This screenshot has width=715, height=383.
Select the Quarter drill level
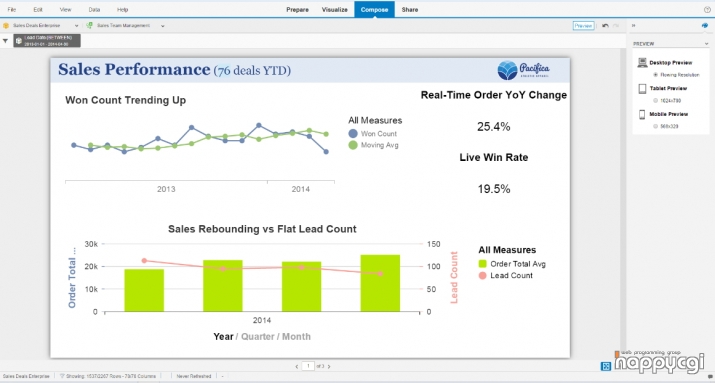pyautogui.click(x=258, y=336)
